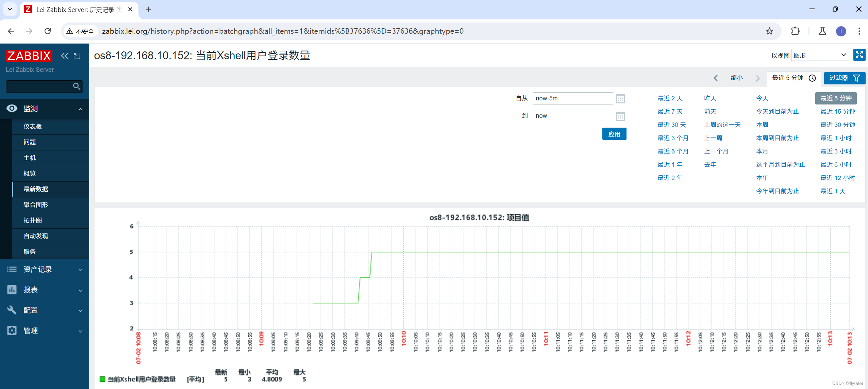Select 本周 time range
This screenshot has width=868, height=389.
[x=762, y=125]
